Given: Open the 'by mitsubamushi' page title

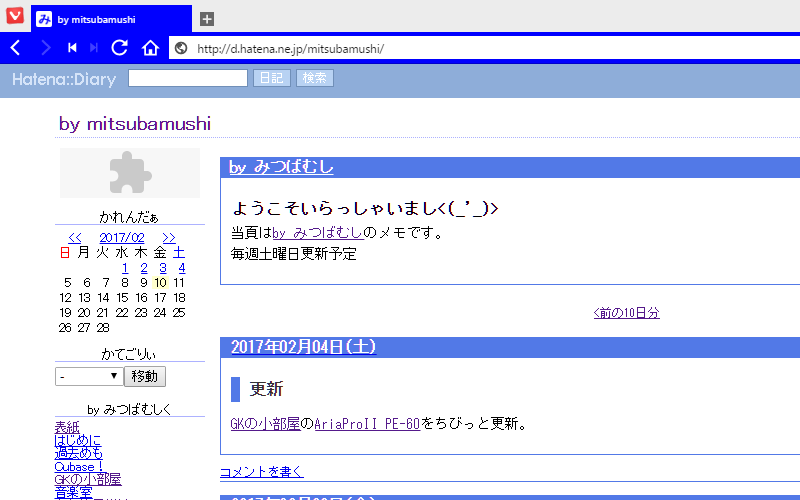Looking at the screenshot, I should pyautogui.click(x=135, y=124).
